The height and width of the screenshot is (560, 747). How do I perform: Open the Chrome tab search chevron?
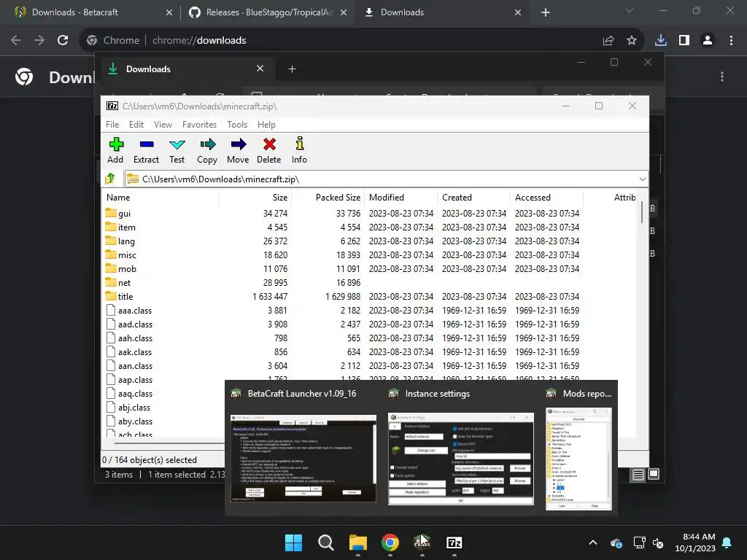[630, 10]
